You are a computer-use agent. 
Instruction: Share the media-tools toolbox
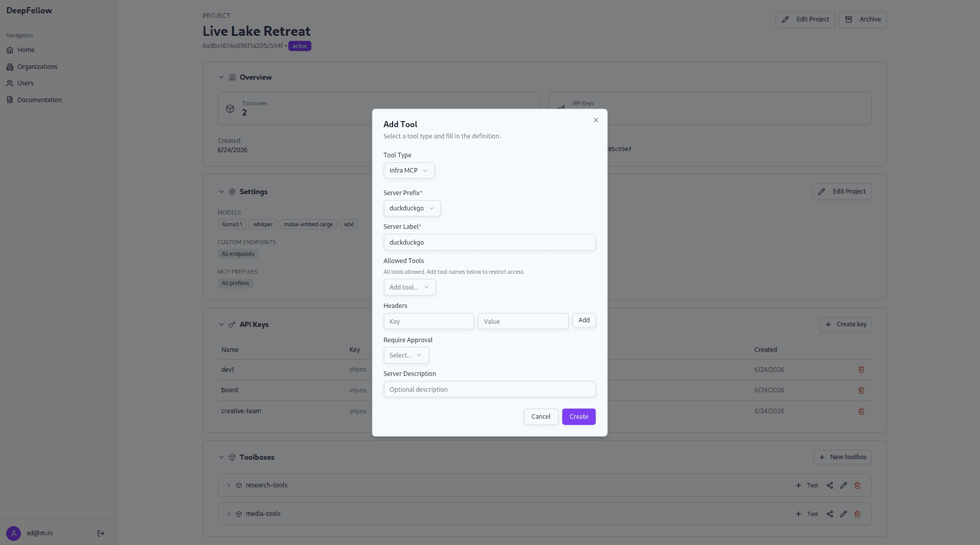(830, 514)
